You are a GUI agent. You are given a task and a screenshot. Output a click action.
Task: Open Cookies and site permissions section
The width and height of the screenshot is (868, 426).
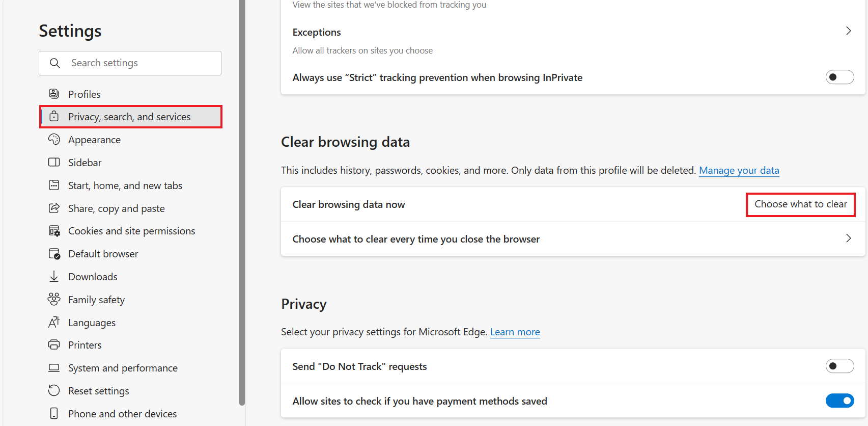(x=131, y=231)
